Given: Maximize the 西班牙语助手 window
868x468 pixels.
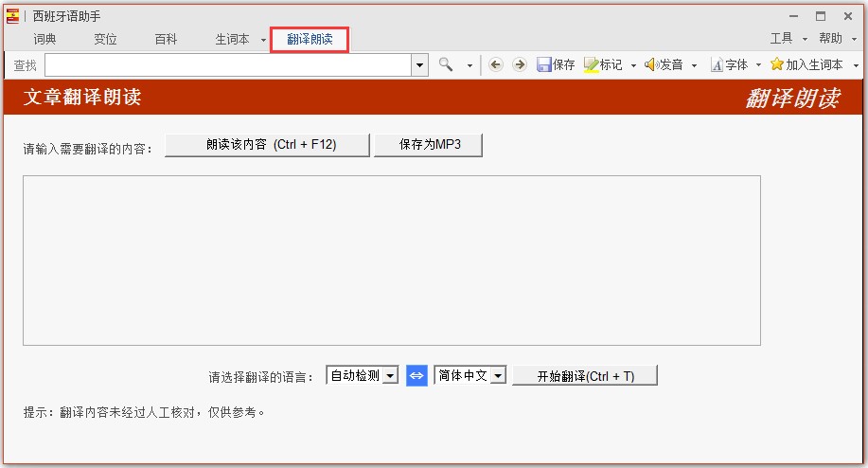Looking at the screenshot, I should click(x=821, y=16).
